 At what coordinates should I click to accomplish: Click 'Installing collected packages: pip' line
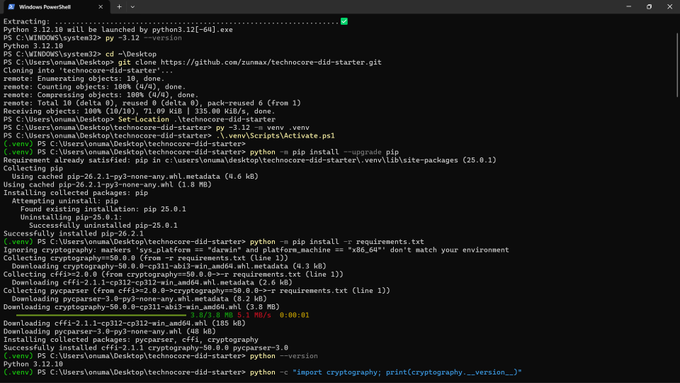75,193
